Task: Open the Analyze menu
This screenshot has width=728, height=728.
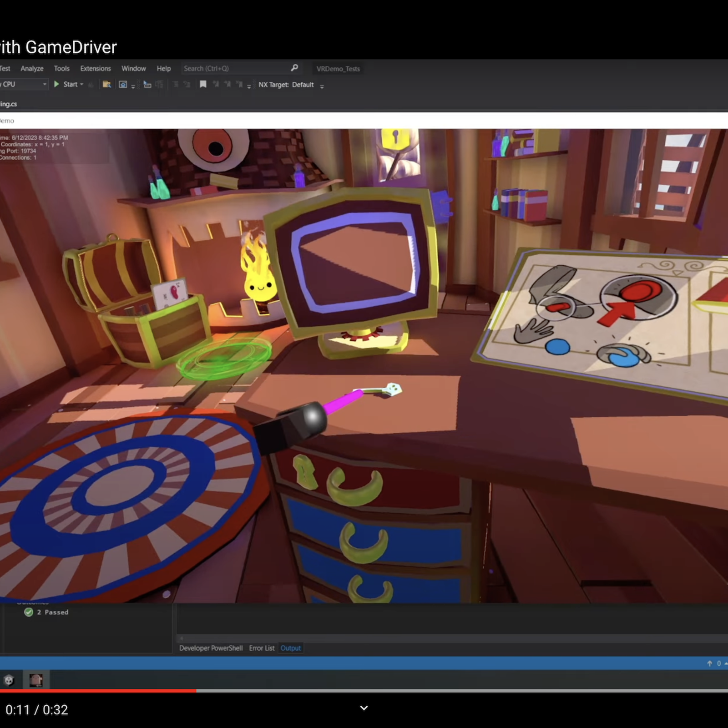Action: (32, 68)
